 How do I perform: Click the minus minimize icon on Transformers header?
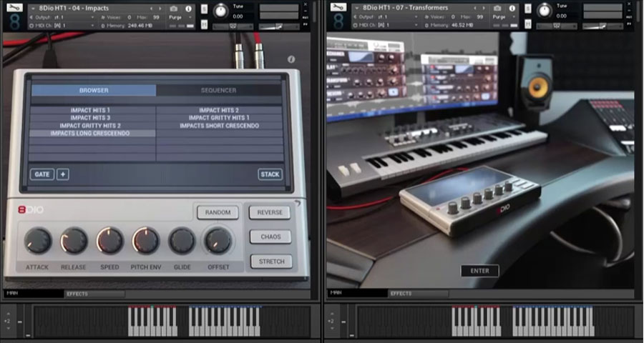coord(629,11)
